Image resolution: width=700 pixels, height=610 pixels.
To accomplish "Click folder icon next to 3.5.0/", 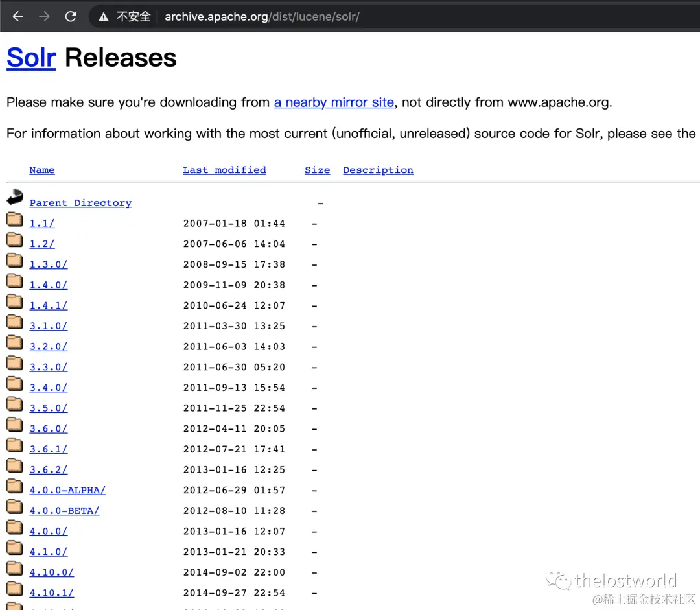I will pos(15,404).
